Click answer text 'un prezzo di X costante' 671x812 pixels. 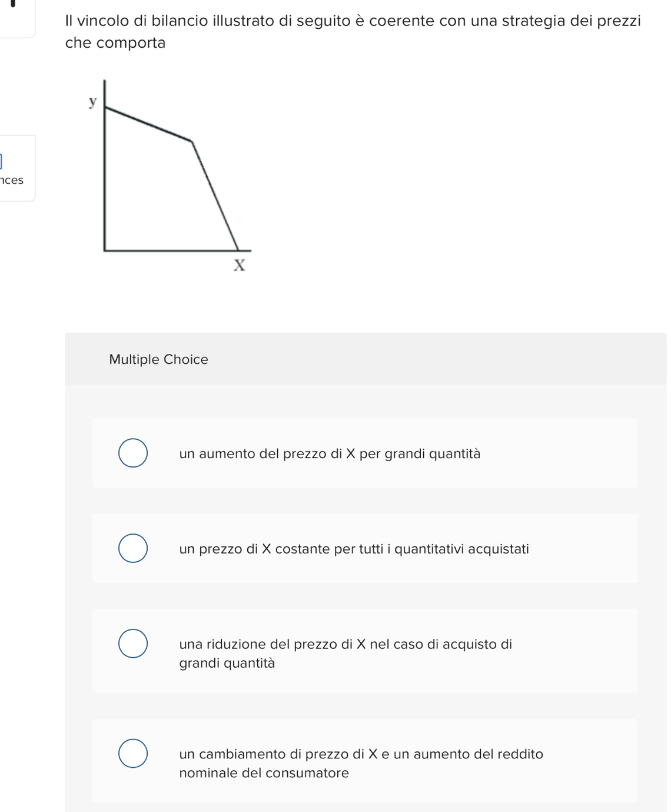pos(354,549)
